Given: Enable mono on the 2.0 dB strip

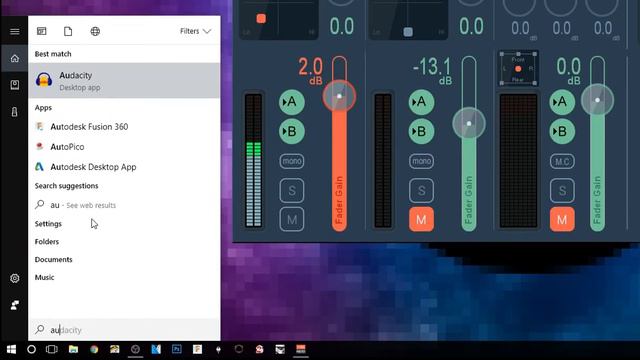Looking at the screenshot, I should [x=292, y=161].
